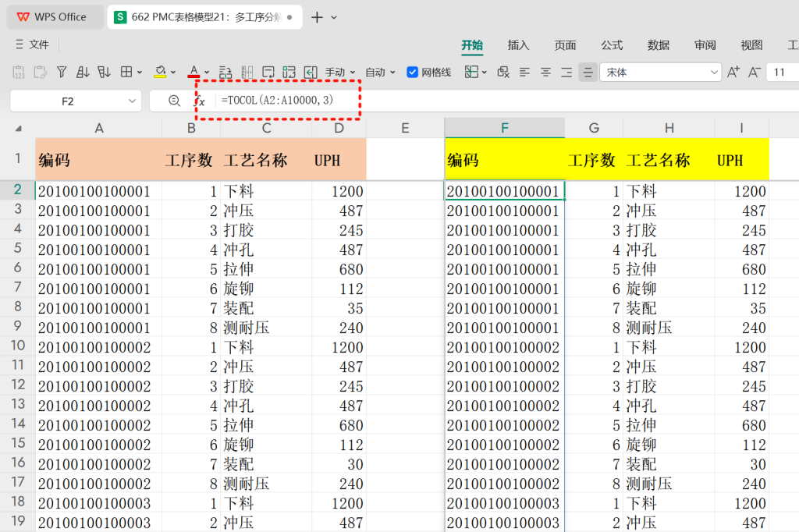Open the 文件 menu

pos(32,44)
